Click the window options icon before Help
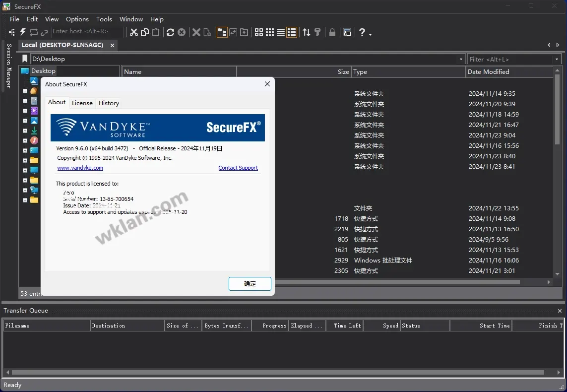Screen dimensions: 567x392 coord(347,32)
